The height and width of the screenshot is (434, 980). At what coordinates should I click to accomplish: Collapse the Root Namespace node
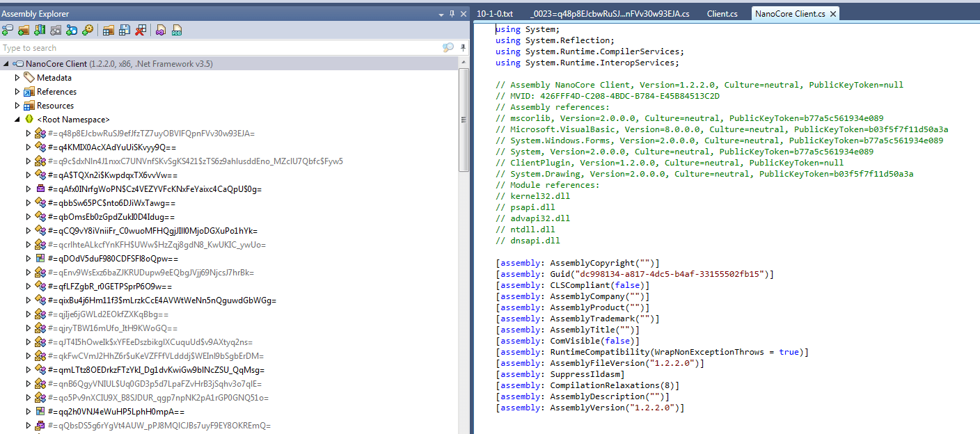18,119
